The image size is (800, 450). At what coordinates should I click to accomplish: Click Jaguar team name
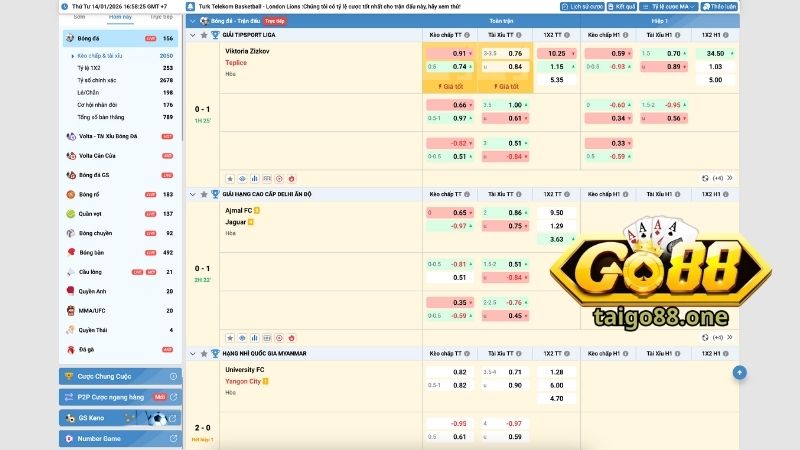[235, 222]
